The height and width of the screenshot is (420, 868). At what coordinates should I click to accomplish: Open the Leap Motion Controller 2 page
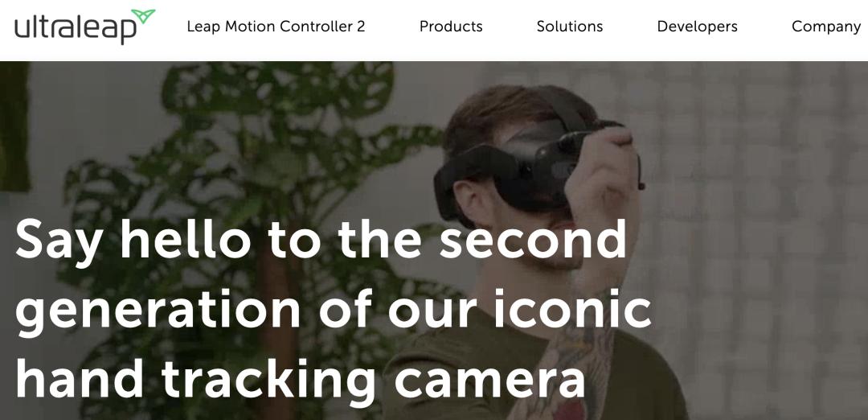[x=276, y=27]
